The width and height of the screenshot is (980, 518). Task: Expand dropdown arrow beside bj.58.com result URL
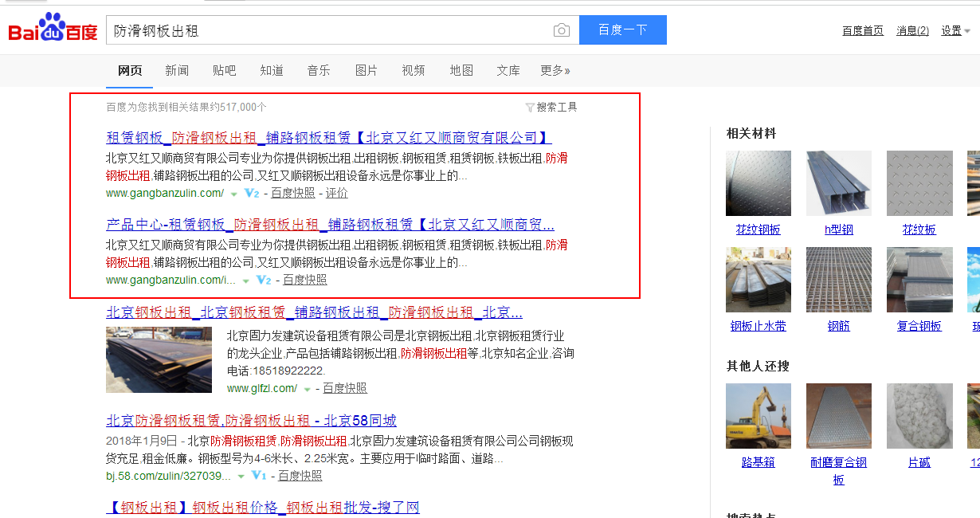click(241, 477)
